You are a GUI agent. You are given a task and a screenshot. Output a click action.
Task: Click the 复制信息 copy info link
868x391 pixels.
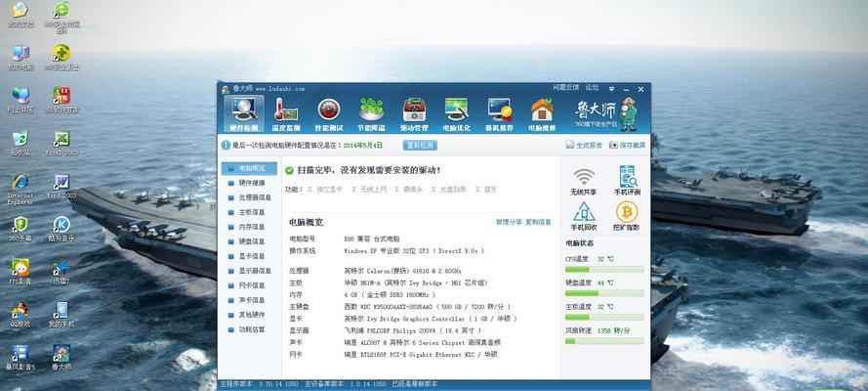coord(538,222)
